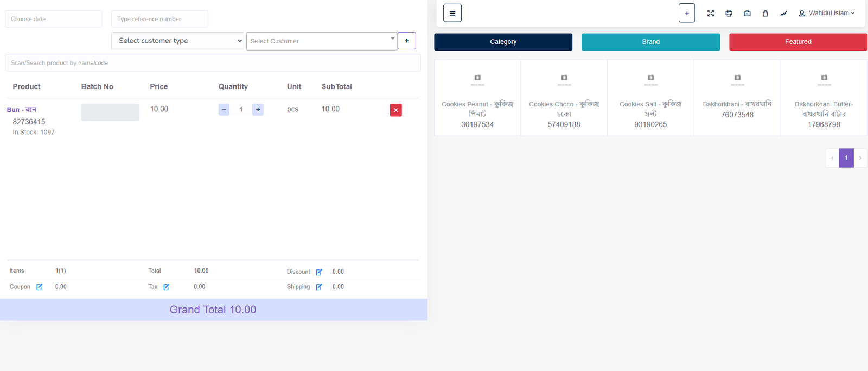Switch to Brand filter tab

650,42
